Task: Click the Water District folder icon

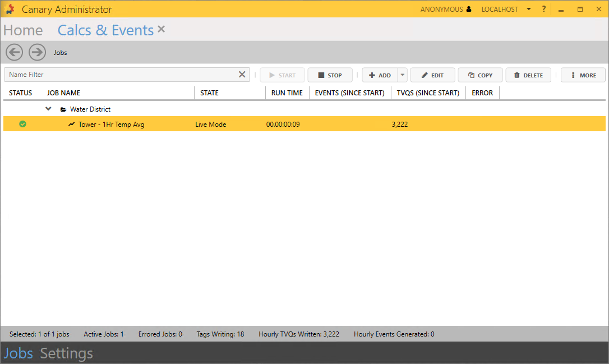Action: point(63,109)
